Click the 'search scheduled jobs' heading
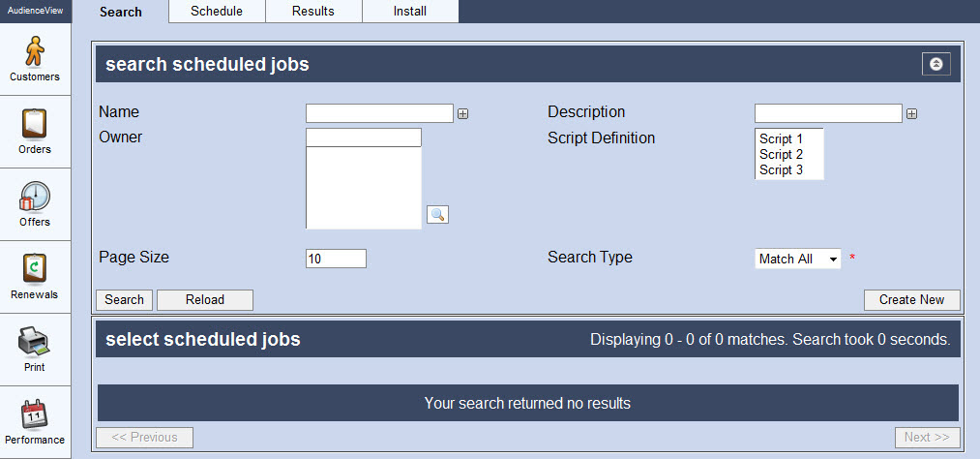The image size is (980, 459). click(207, 64)
